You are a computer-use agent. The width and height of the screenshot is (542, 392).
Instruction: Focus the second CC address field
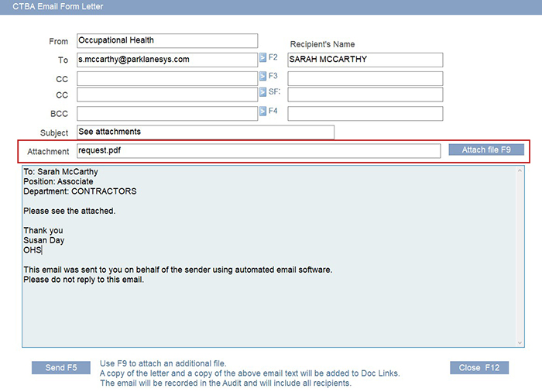[x=166, y=95]
